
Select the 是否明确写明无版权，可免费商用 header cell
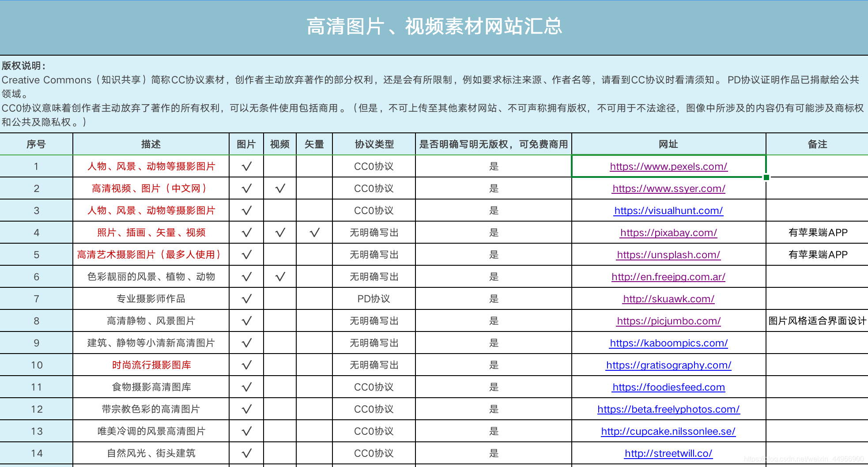(x=494, y=144)
